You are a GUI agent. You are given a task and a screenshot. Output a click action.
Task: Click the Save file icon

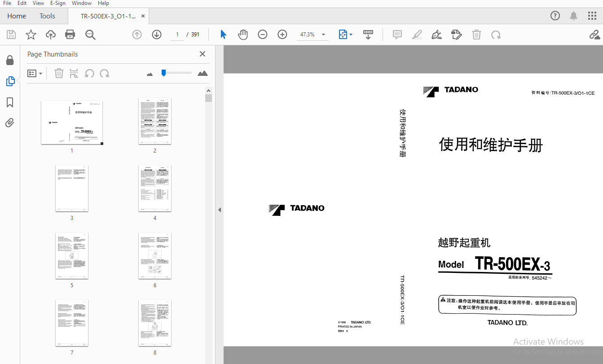click(x=11, y=35)
